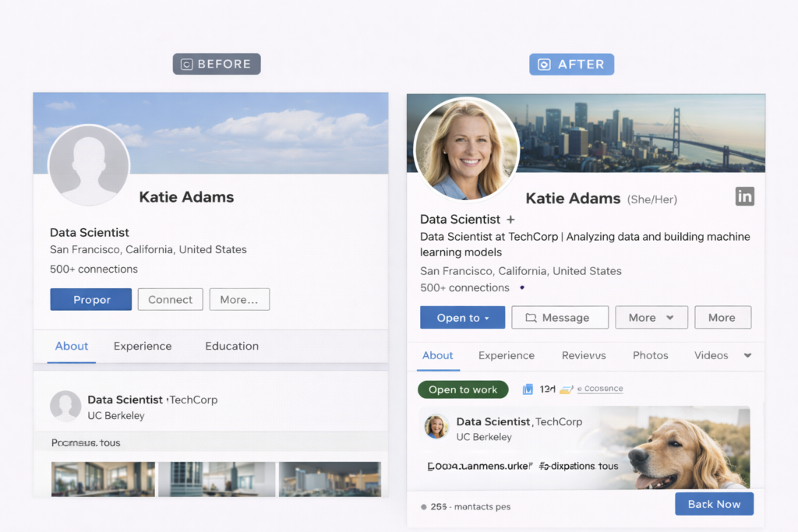Open the Experience tab on the after profile
Screen dimensions: 798x532
(507, 355)
